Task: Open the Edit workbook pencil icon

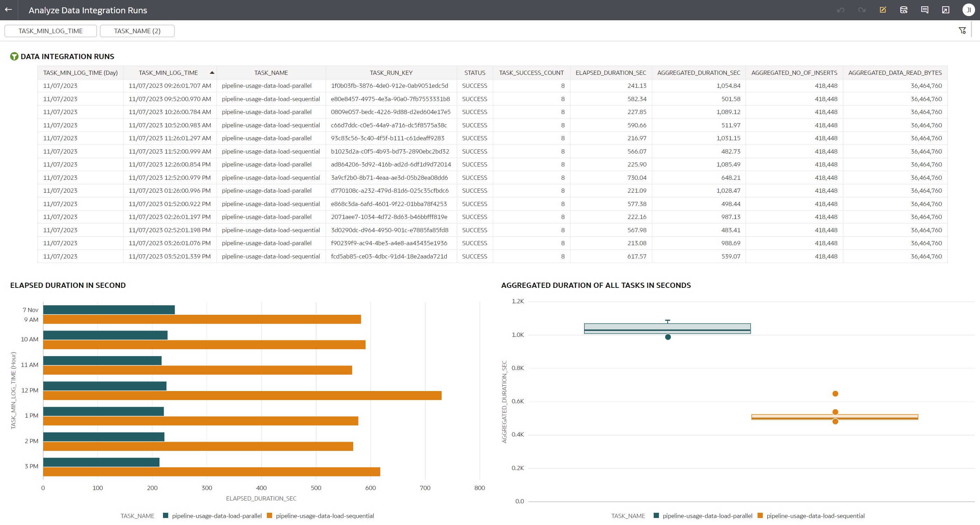Action: (883, 10)
